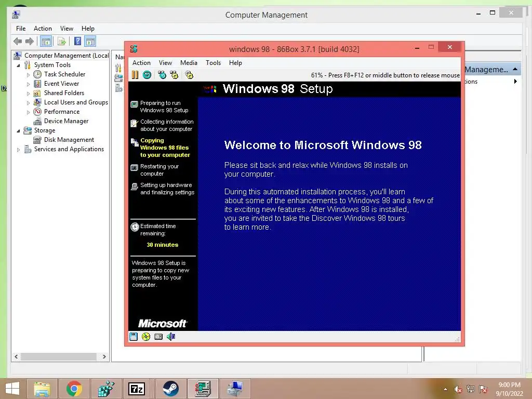The height and width of the screenshot is (399, 532).
Task: Click floppy disk icon in 86Box status bar
Action: coord(134,337)
